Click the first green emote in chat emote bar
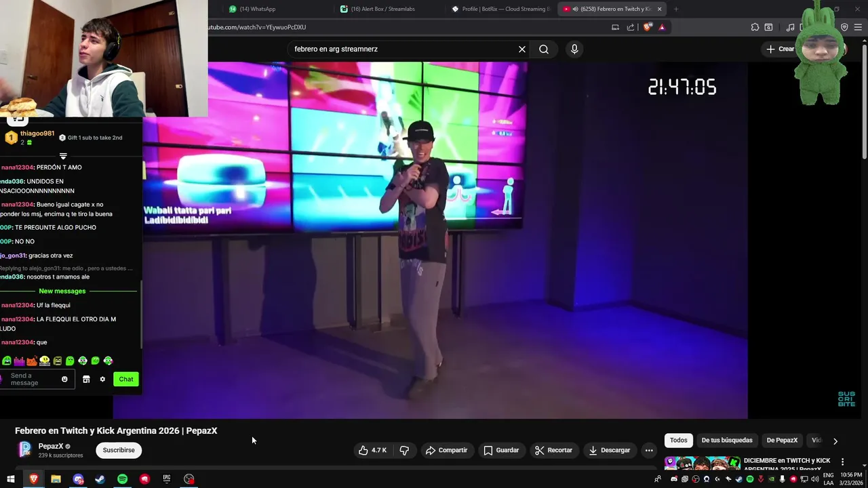 (x=7, y=361)
